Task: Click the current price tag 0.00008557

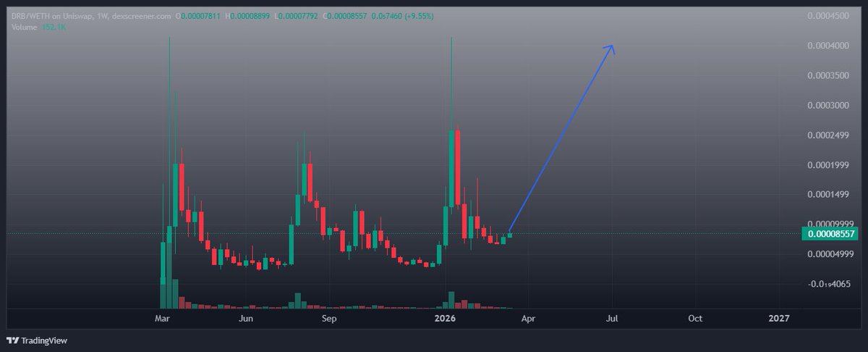Action: coord(829,234)
